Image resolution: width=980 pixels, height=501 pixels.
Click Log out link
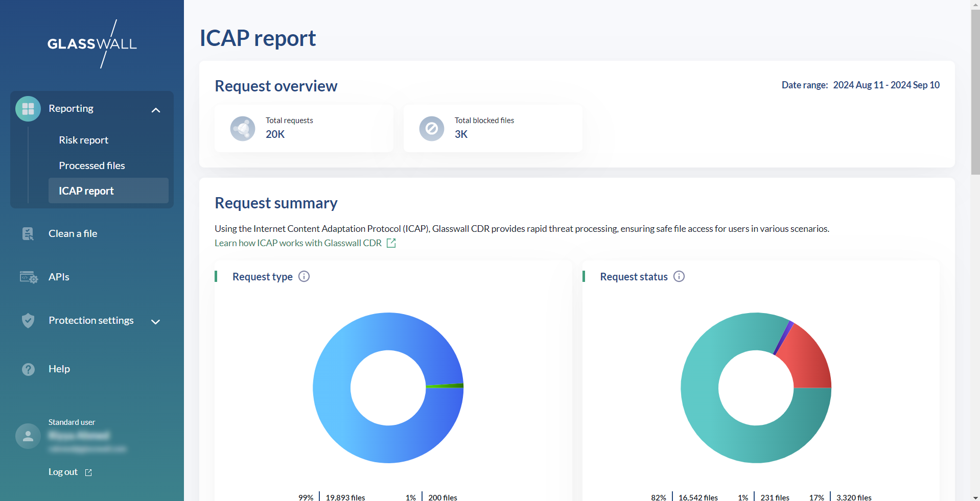[x=63, y=472]
